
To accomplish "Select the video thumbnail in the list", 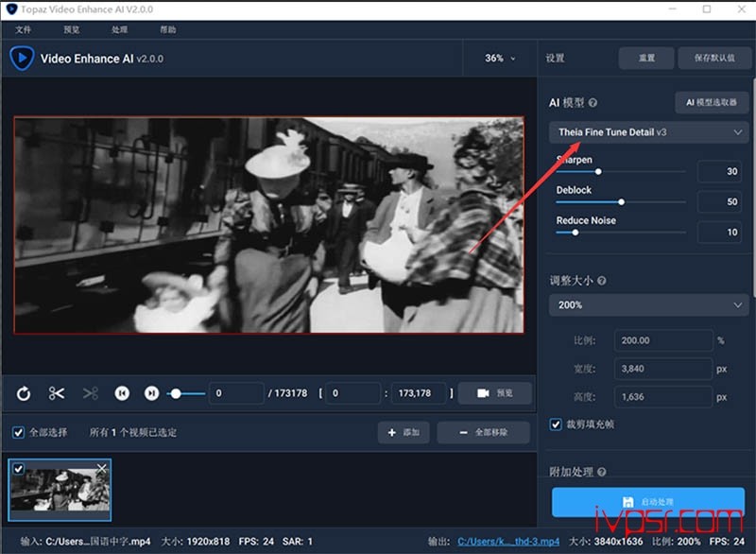I will click(60, 490).
